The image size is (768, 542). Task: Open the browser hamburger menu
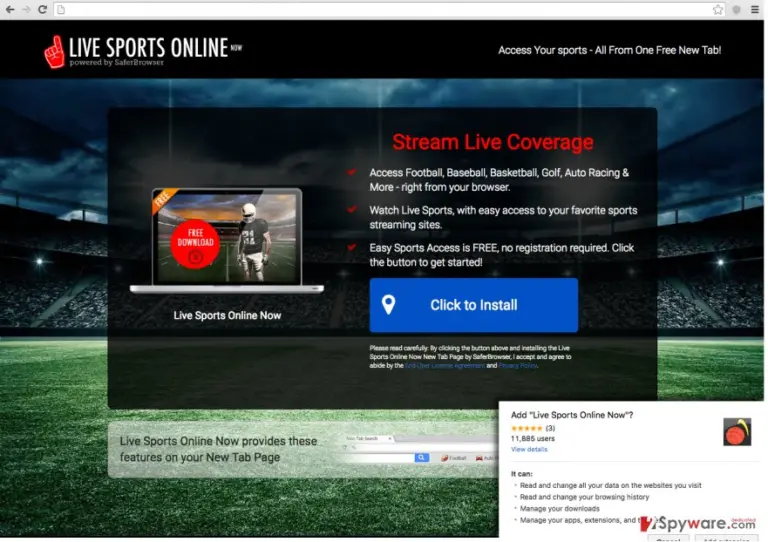point(755,9)
